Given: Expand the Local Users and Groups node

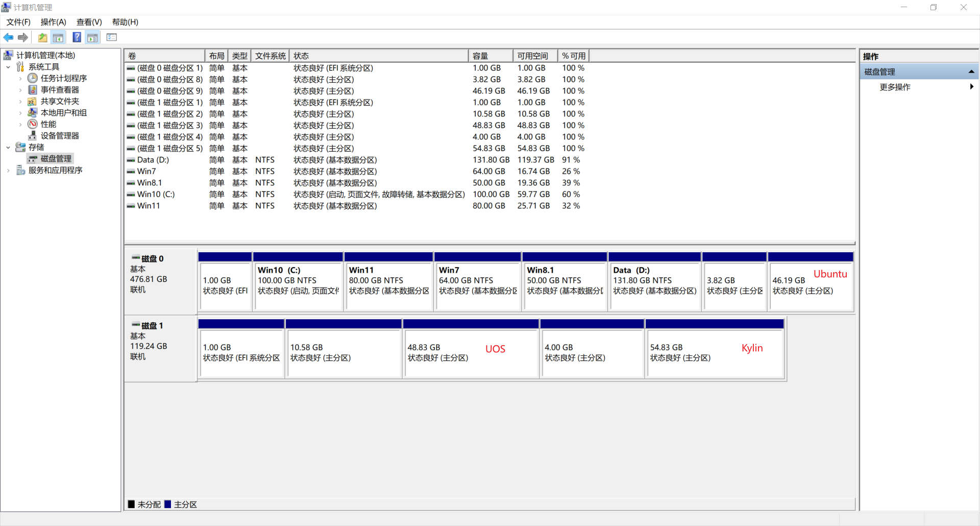Looking at the screenshot, I should pos(20,113).
